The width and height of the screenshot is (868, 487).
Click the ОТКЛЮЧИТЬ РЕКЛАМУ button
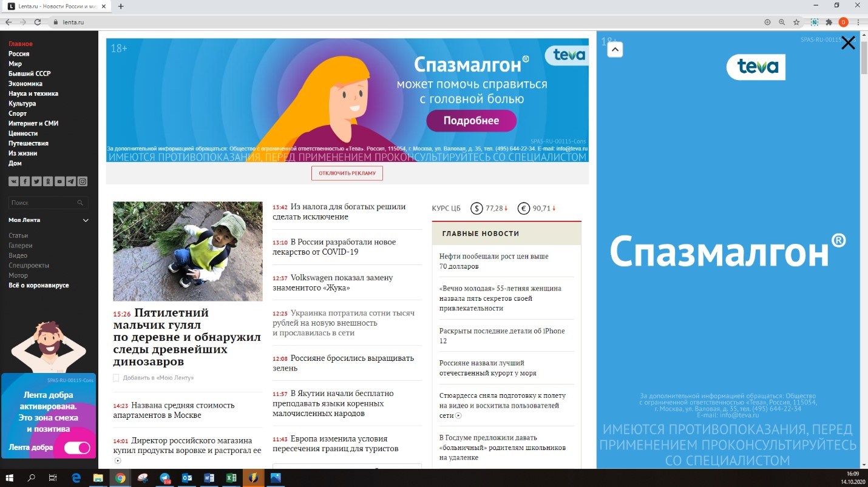pos(347,173)
